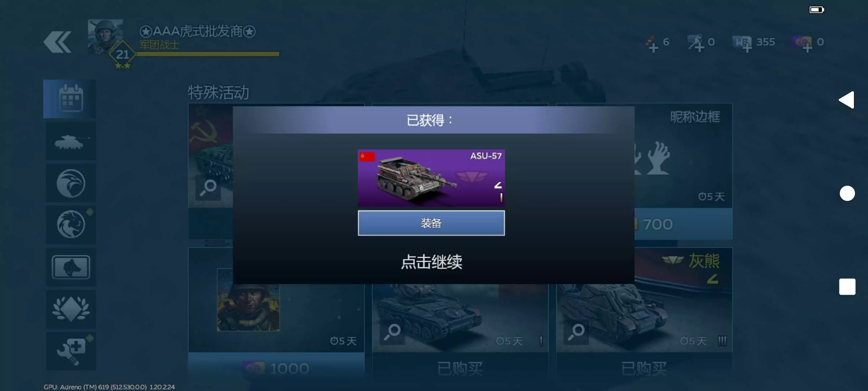Open the player avatar profile picture
Image resolution: width=868 pixels, height=391 pixels.
tap(105, 36)
